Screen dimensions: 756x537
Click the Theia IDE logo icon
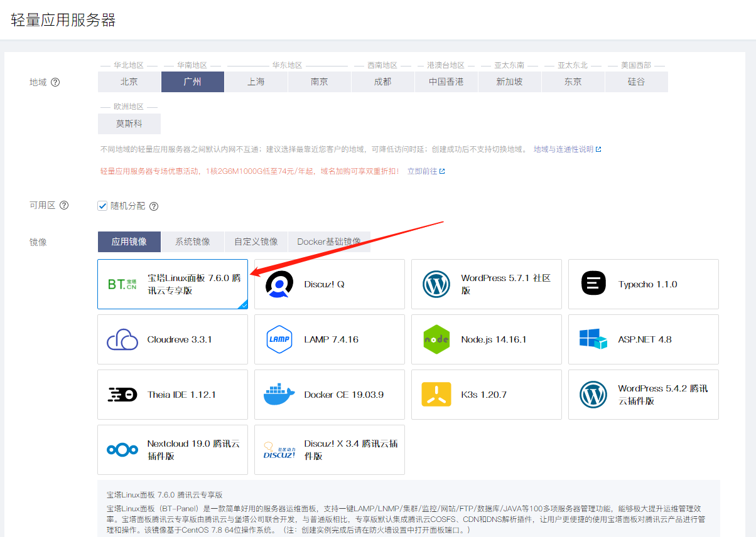point(122,395)
